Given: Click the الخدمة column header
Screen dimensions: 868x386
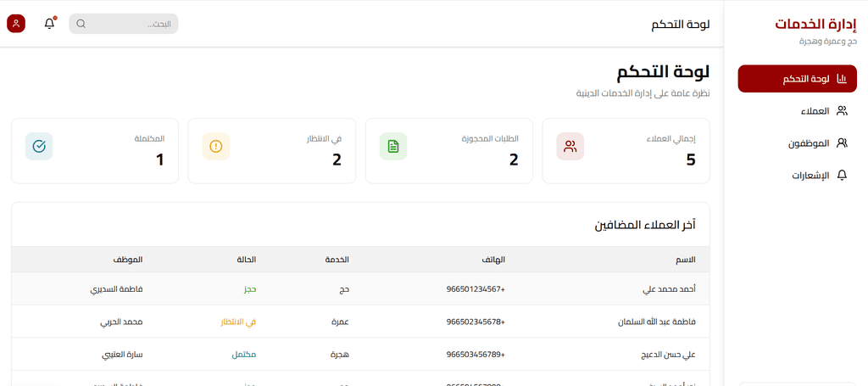Looking at the screenshot, I should point(337,260).
